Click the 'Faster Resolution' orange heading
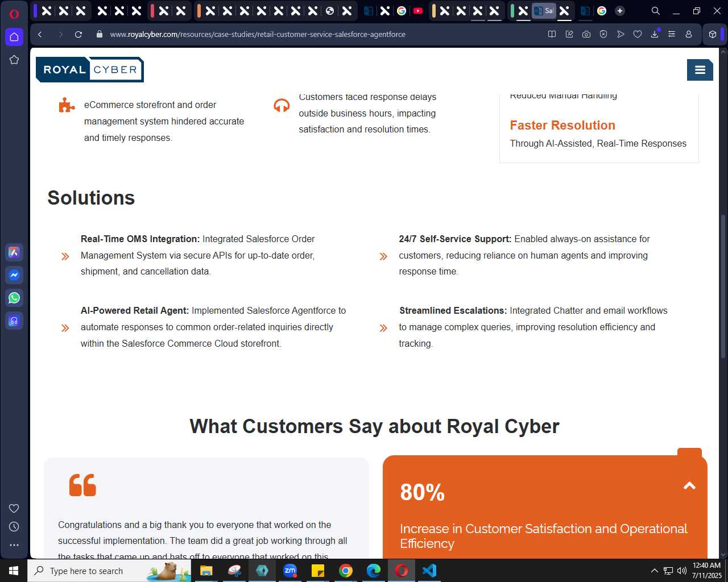This screenshot has width=728, height=582. click(562, 125)
